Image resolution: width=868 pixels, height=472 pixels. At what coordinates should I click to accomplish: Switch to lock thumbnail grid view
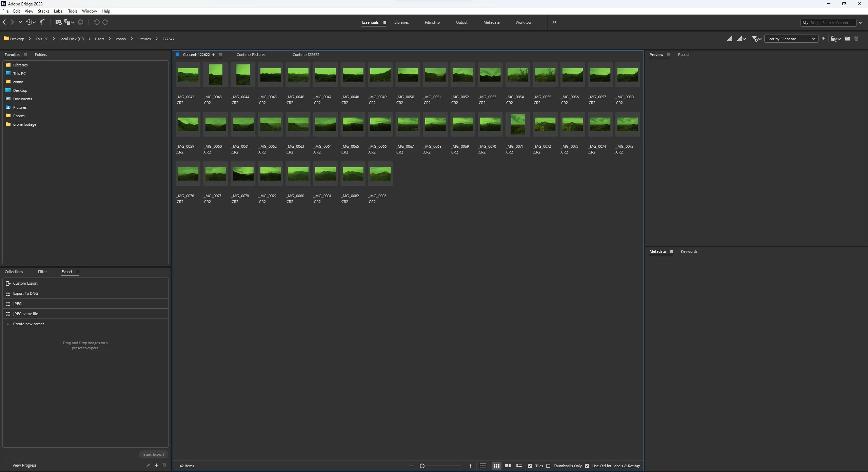click(483, 466)
